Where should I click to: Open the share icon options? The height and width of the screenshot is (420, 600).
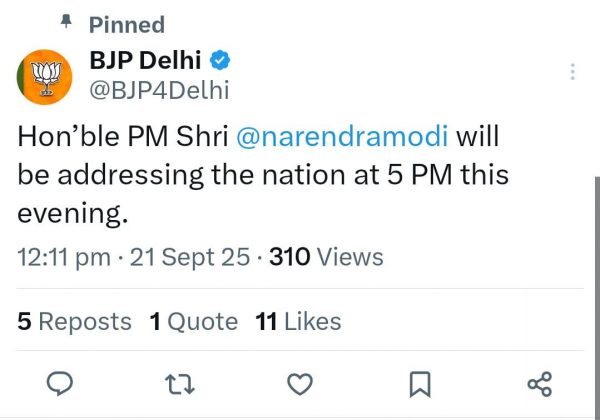[539, 383]
